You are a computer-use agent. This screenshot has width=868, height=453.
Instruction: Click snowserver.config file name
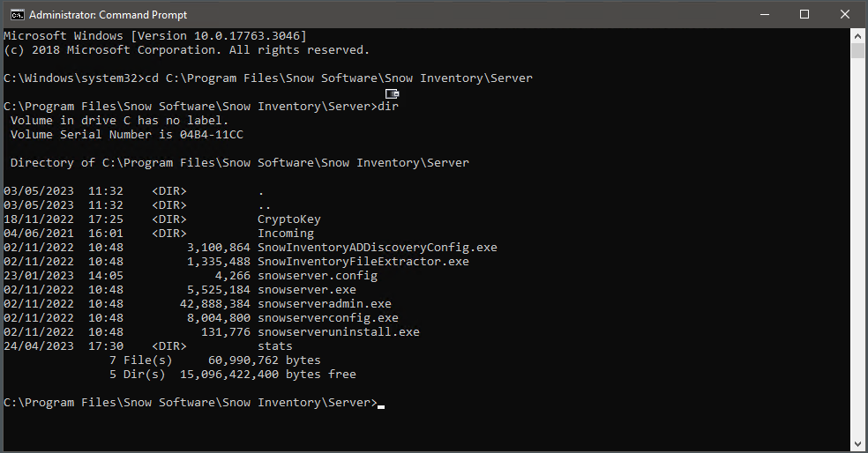pyautogui.click(x=318, y=276)
